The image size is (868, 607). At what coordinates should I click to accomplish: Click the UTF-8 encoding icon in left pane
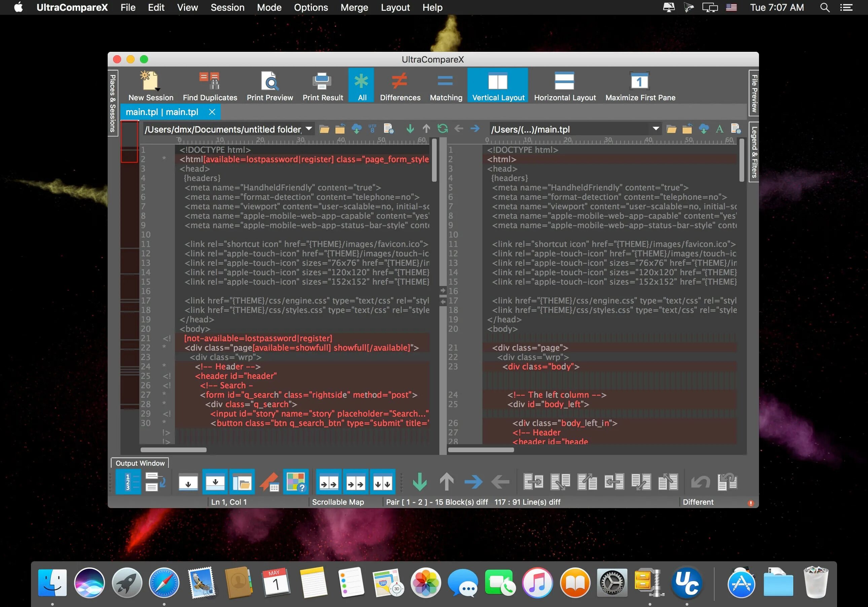(x=372, y=129)
